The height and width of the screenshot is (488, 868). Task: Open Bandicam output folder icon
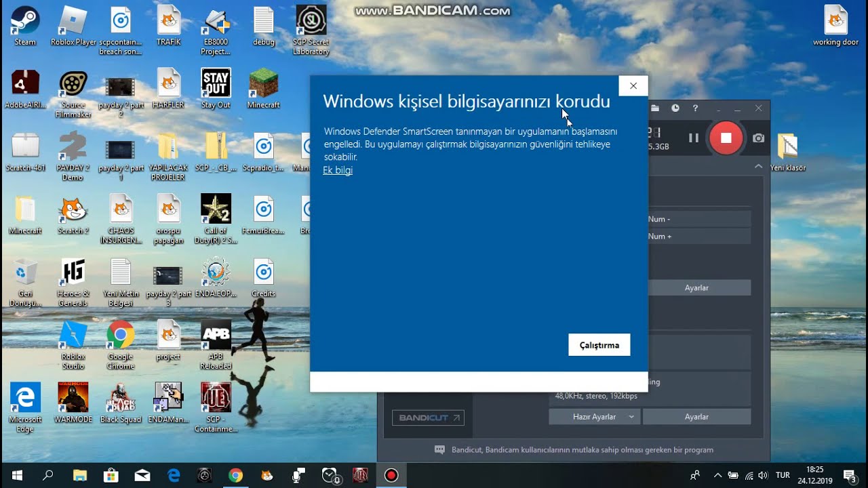coord(655,108)
